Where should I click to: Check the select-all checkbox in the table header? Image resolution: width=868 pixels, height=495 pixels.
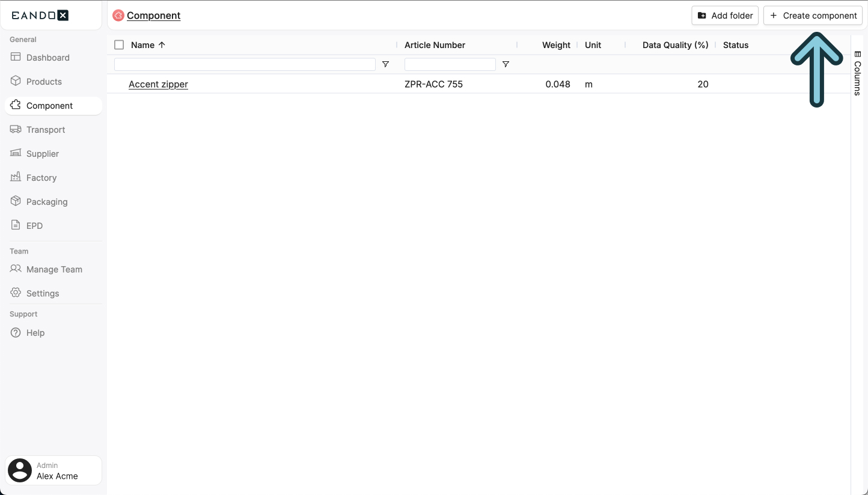click(118, 44)
